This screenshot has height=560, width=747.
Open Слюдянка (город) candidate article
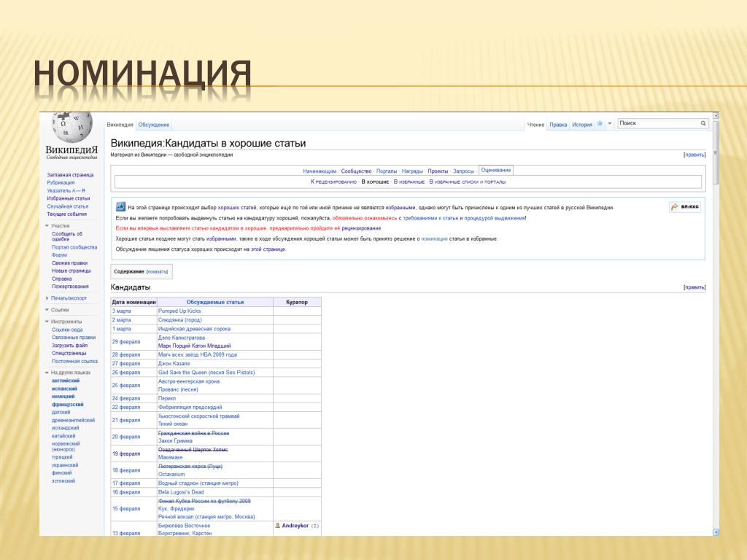click(179, 320)
